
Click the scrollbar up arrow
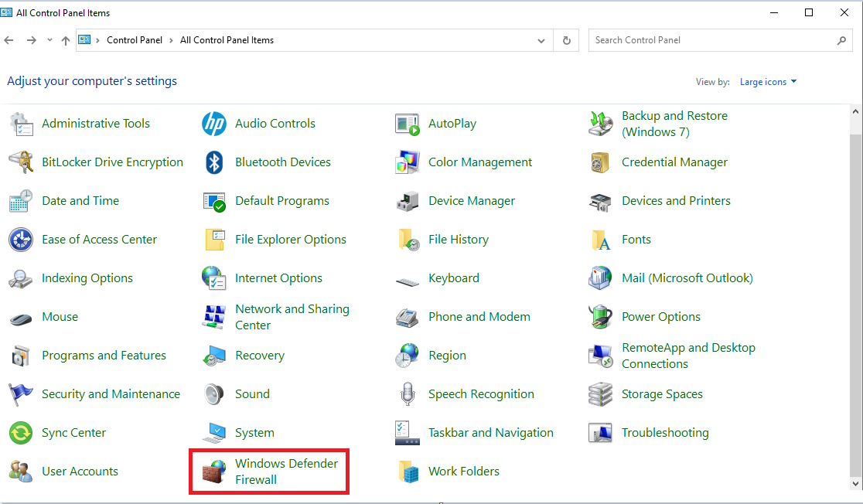(x=855, y=111)
